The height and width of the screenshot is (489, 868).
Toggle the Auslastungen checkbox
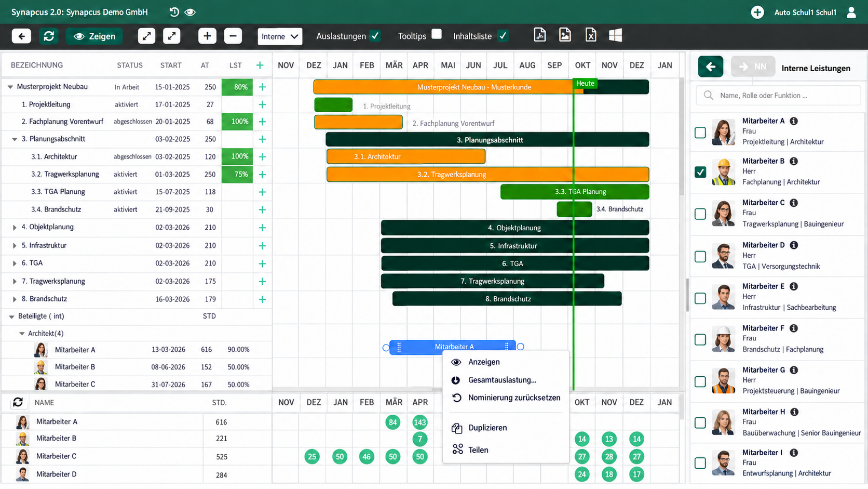(375, 35)
